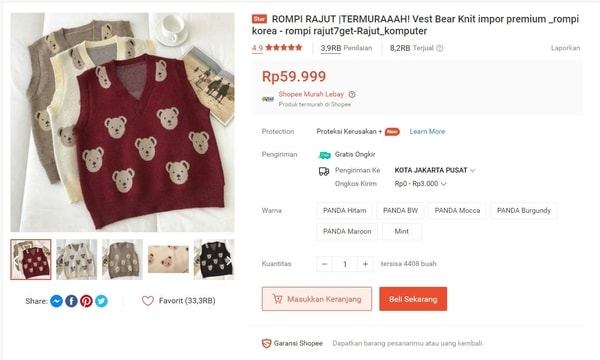Choose the Mint color option
Viewport: 600px width, 360px height.
pyautogui.click(x=401, y=231)
